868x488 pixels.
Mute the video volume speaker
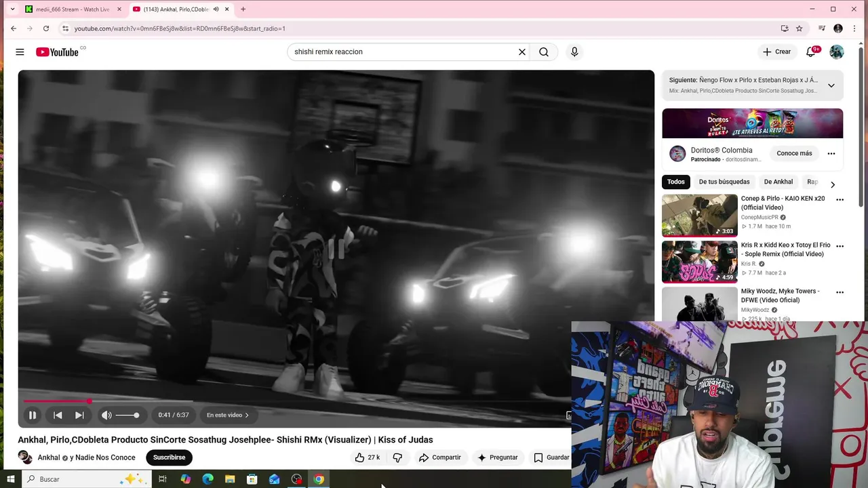tap(106, 415)
